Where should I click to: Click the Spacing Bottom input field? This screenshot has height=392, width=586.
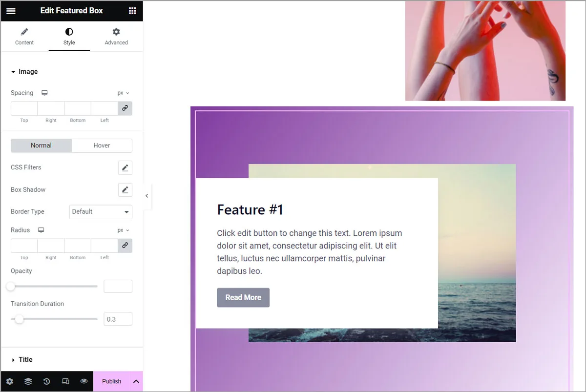point(78,108)
